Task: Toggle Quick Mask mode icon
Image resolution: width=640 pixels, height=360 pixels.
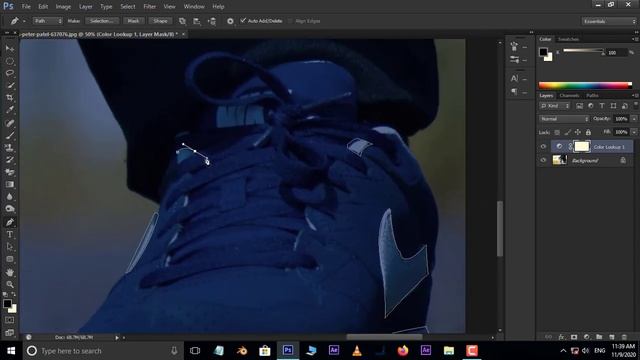Action: click(x=10, y=320)
